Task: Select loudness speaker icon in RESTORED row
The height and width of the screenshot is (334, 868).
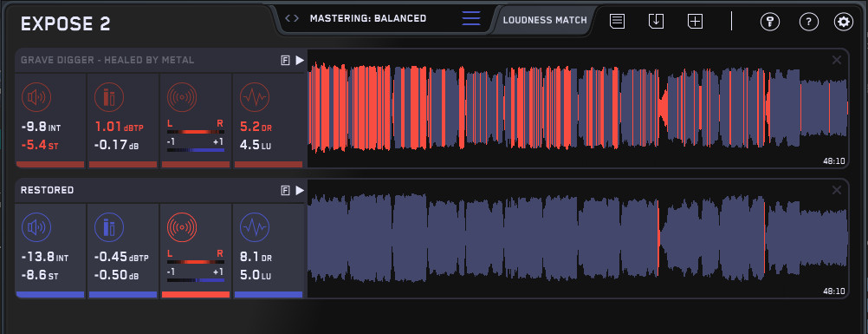Action: (x=36, y=227)
